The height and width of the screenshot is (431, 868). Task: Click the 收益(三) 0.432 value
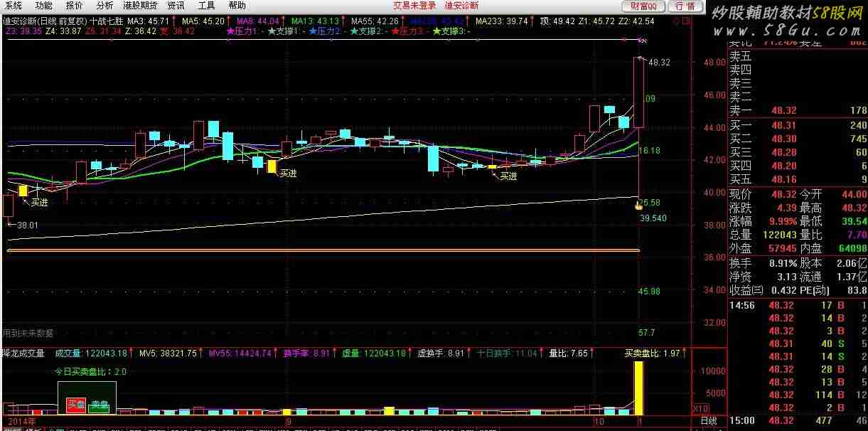(x=783, y=290)
